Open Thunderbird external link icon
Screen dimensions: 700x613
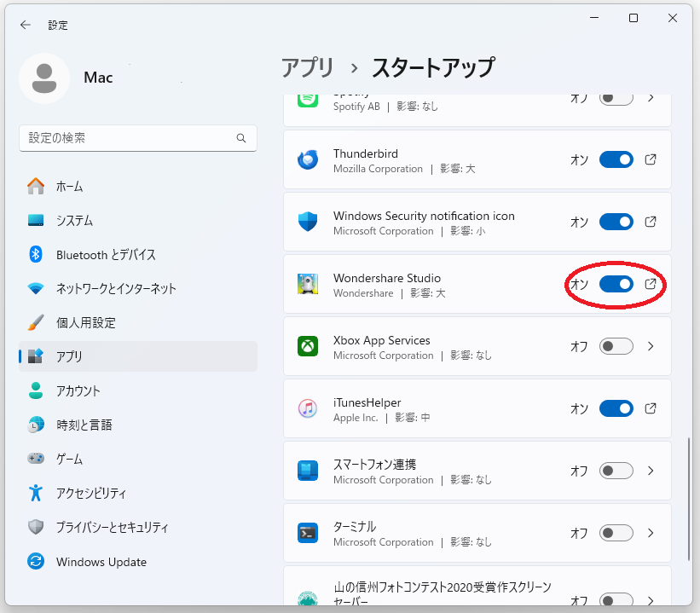coord(651,159)
